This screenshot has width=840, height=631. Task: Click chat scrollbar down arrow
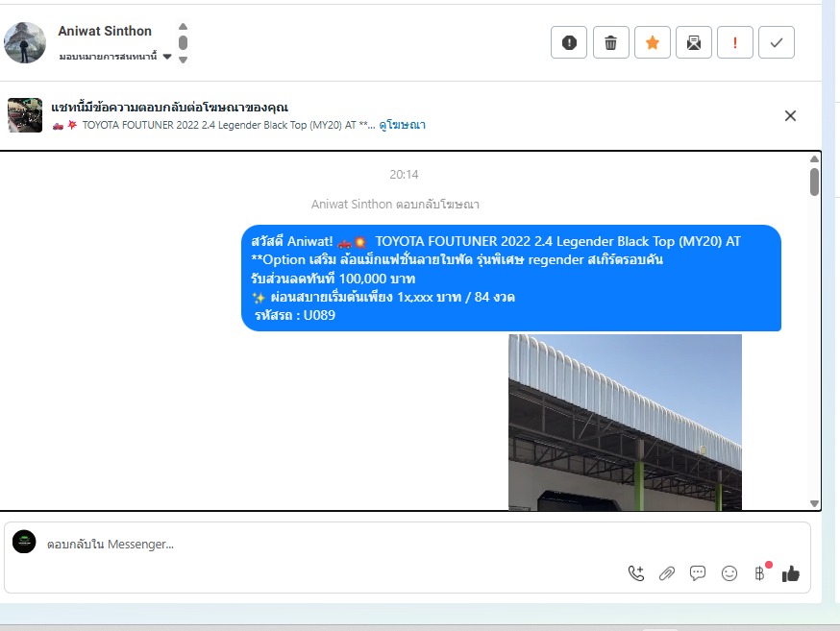(814, 503)
